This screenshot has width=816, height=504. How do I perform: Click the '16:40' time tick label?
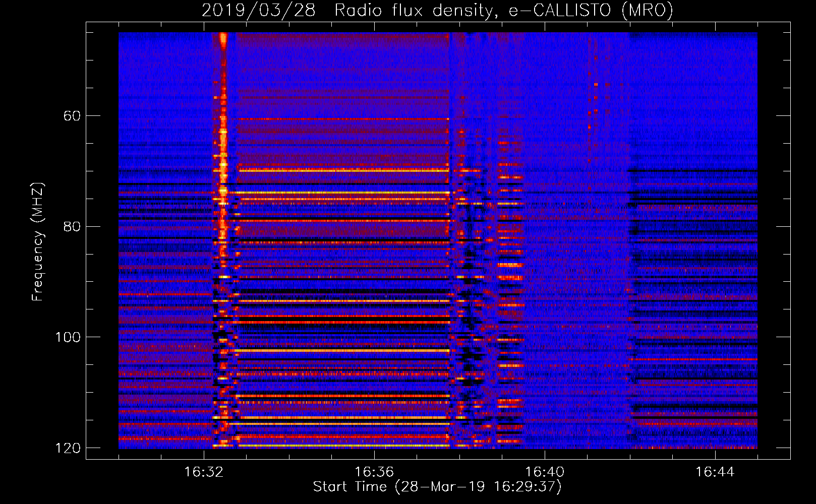[x=545, y=472]
